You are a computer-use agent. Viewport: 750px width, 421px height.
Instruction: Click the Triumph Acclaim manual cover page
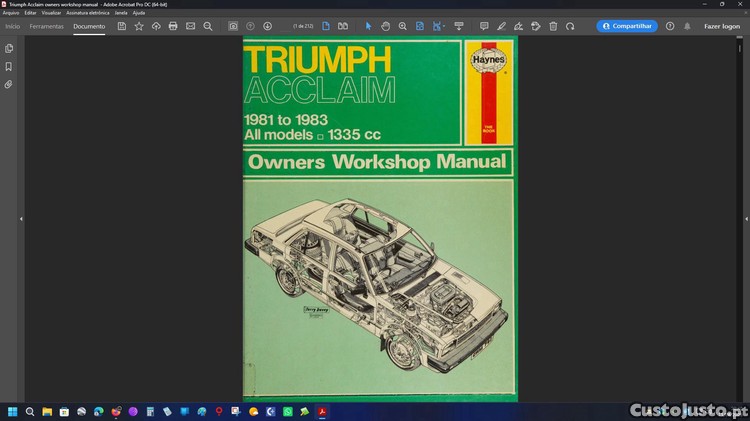[x=380, y=219]
